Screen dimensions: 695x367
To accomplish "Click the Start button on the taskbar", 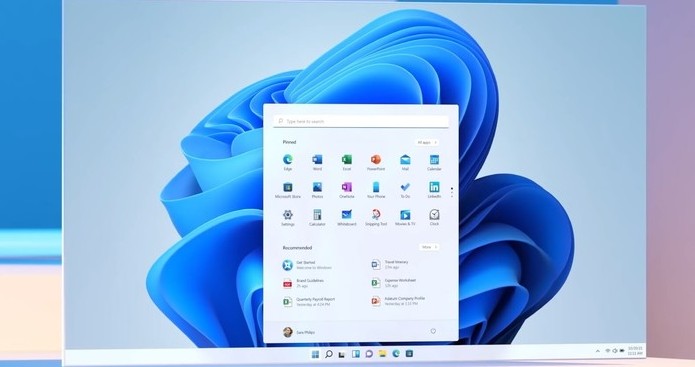I will (x=315, y=354).
